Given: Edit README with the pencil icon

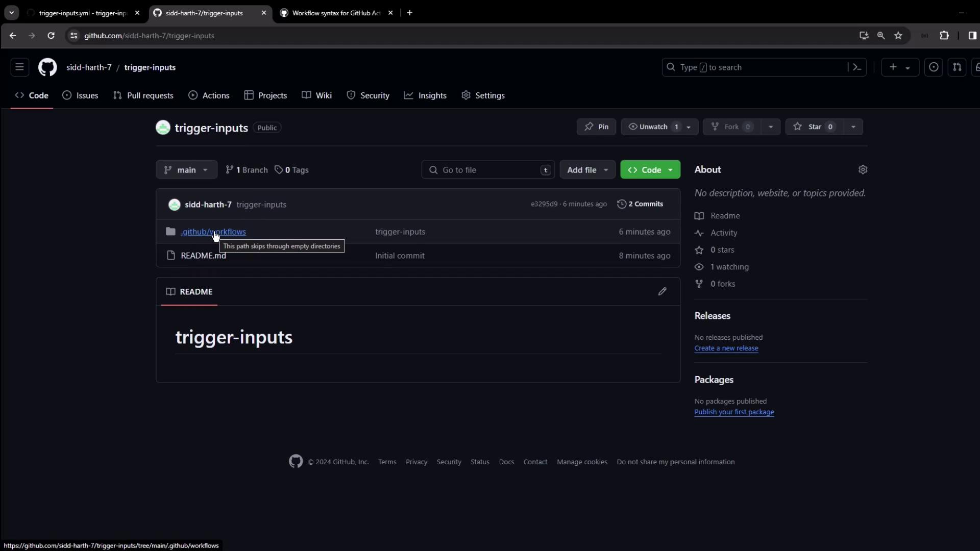Looking at the screenshot, I should coord(662,291).
